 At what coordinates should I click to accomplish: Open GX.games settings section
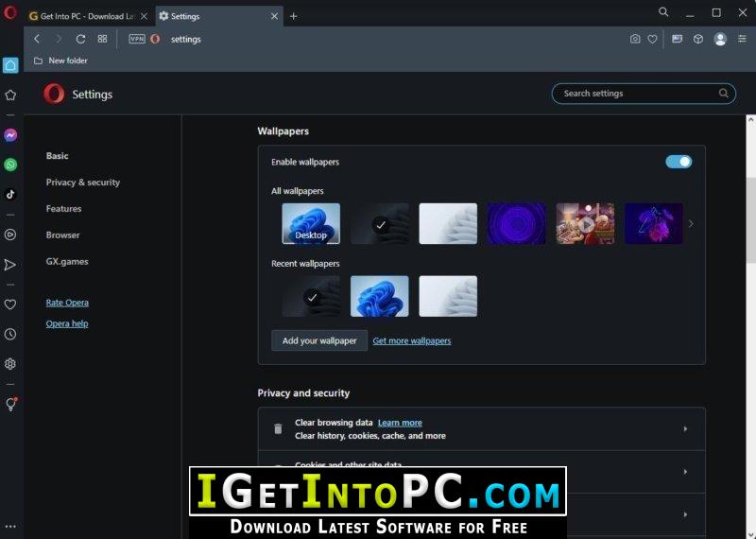[x=67, y=262]
